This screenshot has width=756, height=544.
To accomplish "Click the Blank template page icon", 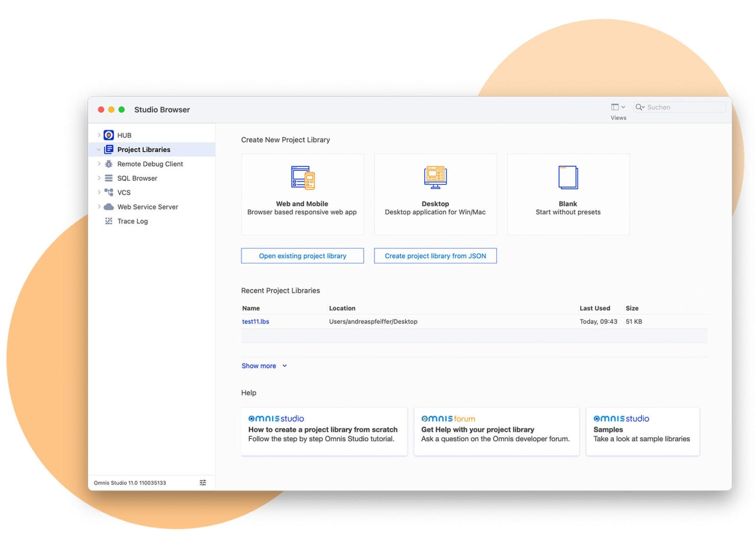I will click(568, 178).
